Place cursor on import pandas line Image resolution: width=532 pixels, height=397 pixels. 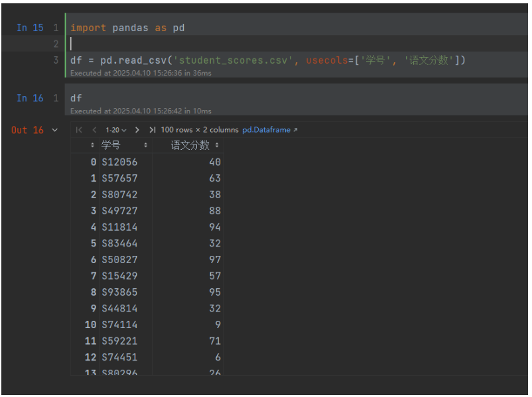click(127, 28)
